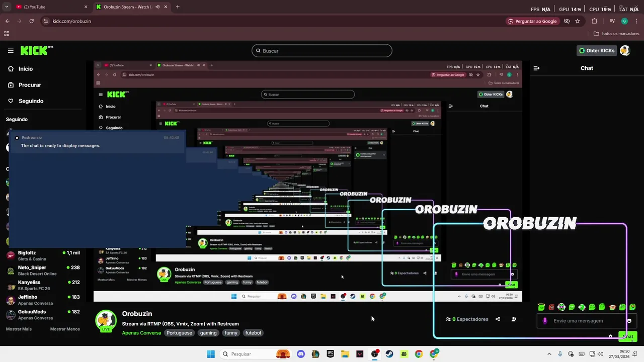The height and width of the screenshot is (362, 644).
Task: Toggle the third-party cookies eye icon
Action: 567,21
